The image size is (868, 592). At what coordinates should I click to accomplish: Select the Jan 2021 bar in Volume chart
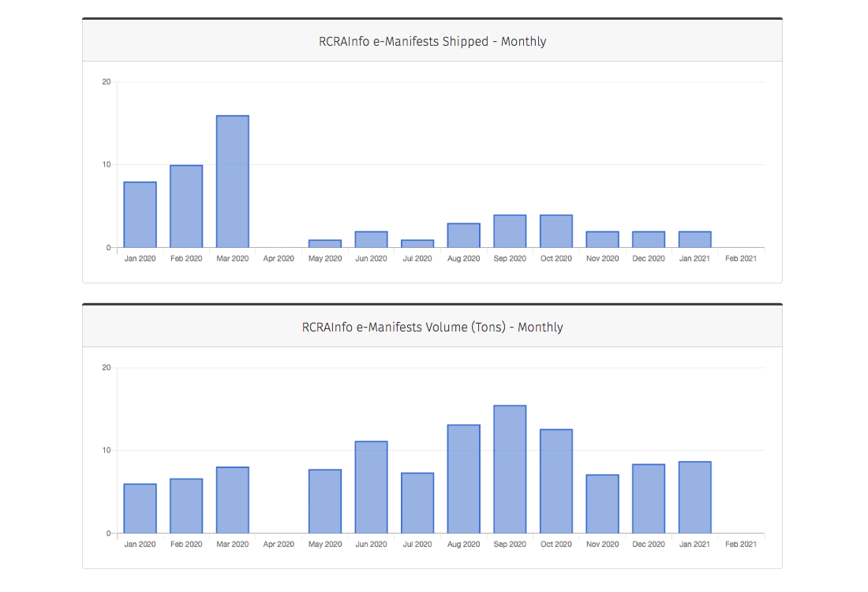[x=694, y=497]
